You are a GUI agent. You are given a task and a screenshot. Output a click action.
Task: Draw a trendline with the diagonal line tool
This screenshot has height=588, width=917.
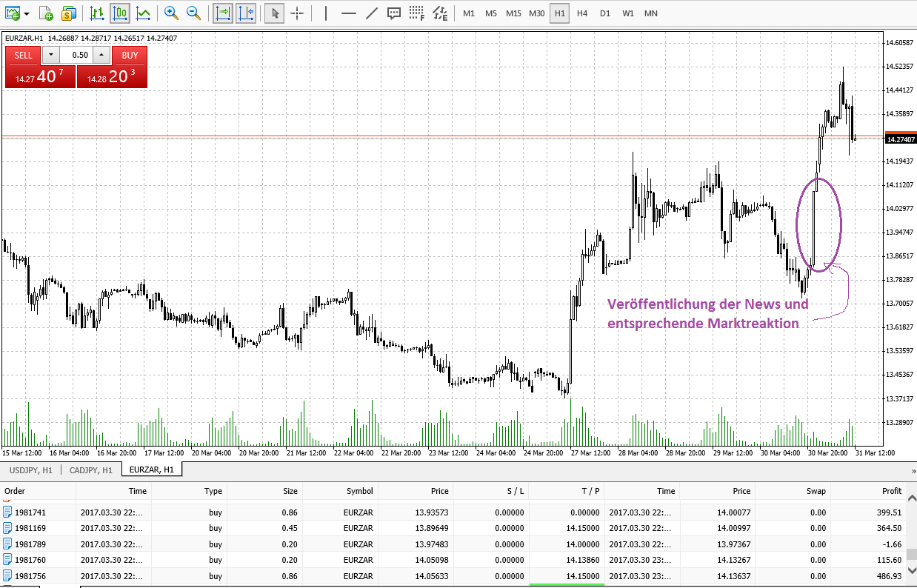tap(372, 13)
